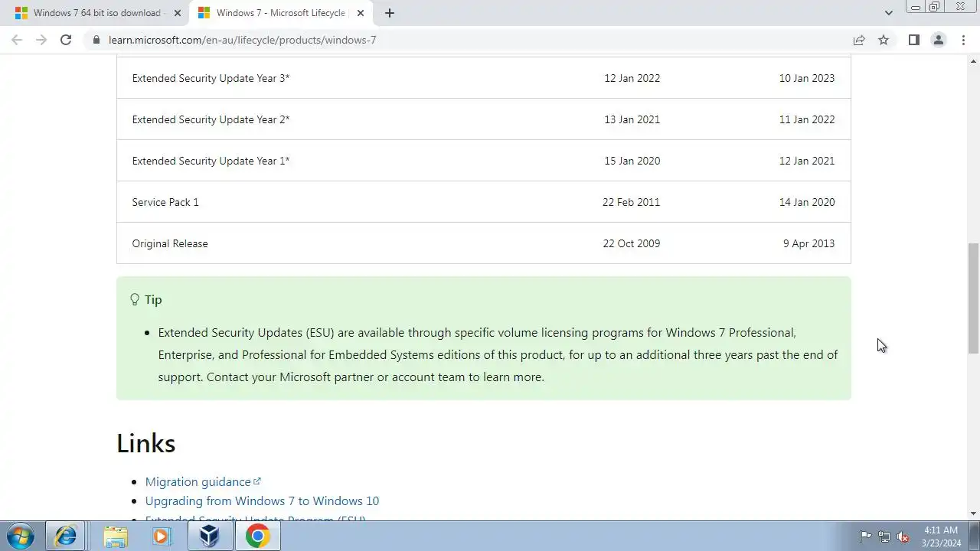Image resolution: width=980 pixels, height=551 pixels.
Task: Select the Windows 7 - Microsoft Lifecycle tab
Action: (x=280, y=13)
